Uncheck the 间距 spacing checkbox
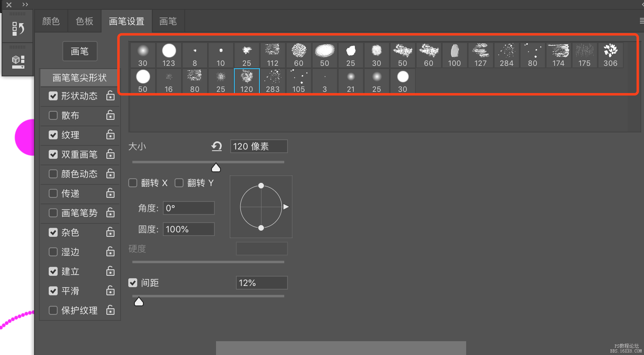The width and height of the screenshot is (644, 355). (133, 283)
